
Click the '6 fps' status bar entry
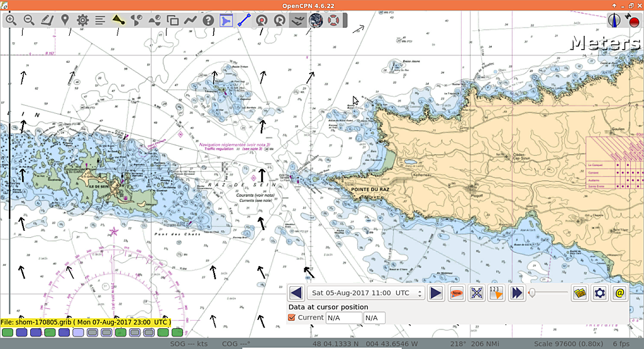pyautogui.click(x=621, y=344)
